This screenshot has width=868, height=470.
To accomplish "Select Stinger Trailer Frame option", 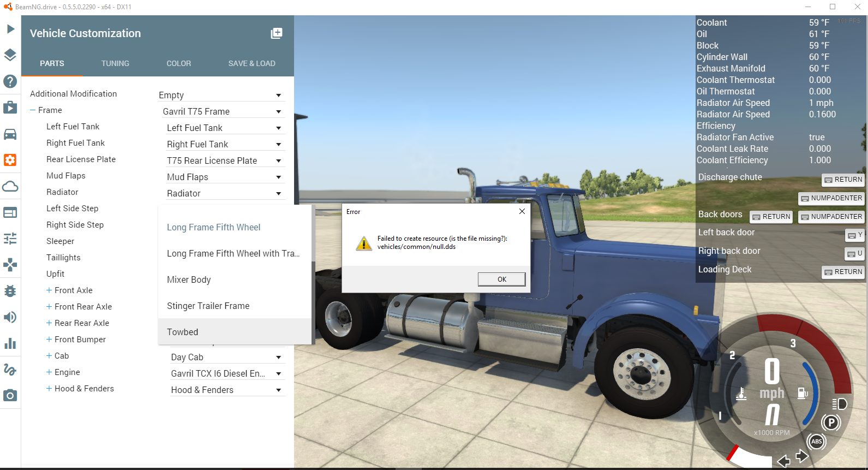I will click(235, 306).
